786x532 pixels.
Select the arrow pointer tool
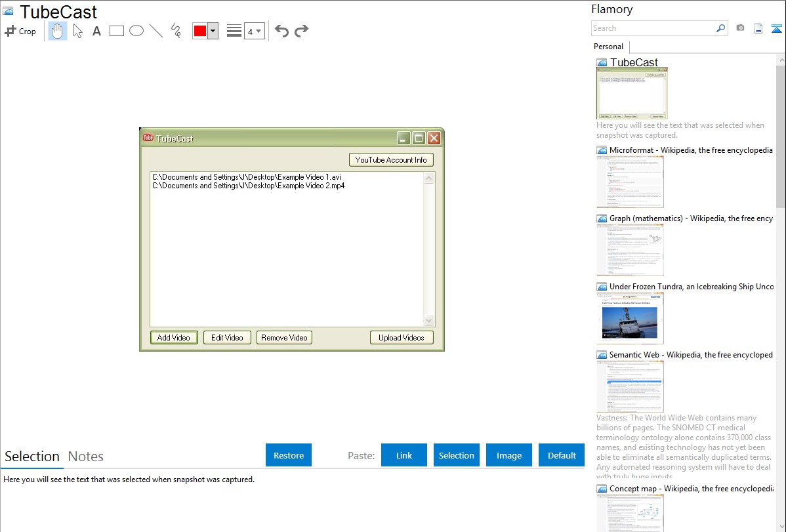pyautogui.click(x=77, y=31)
